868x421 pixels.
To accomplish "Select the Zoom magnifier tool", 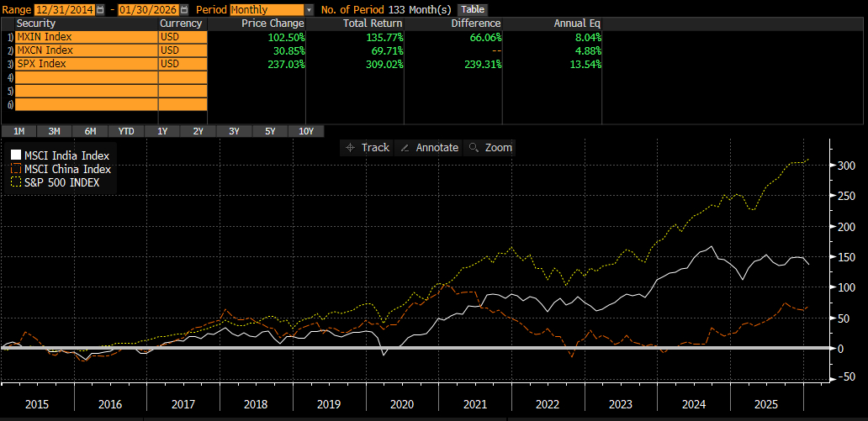I will (490, 147).
